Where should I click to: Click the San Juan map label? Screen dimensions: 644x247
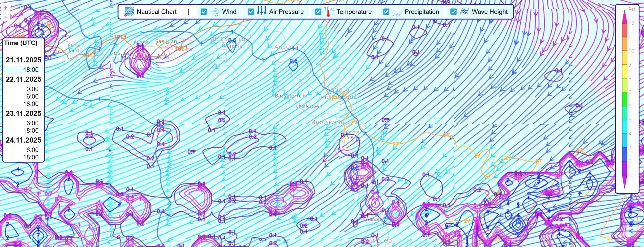pyautogui.click(x=166, y=41)
